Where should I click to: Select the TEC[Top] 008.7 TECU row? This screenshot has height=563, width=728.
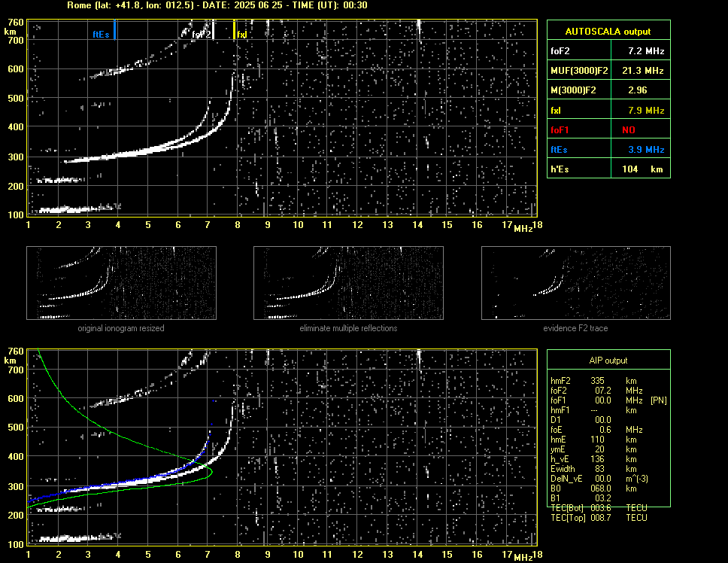(599, 518)
